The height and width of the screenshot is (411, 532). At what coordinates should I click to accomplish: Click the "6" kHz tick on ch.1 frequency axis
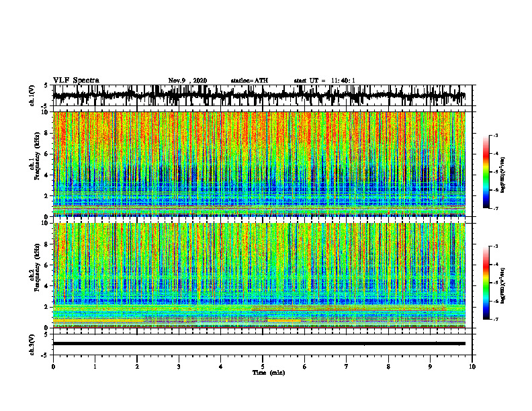(48, 154)
